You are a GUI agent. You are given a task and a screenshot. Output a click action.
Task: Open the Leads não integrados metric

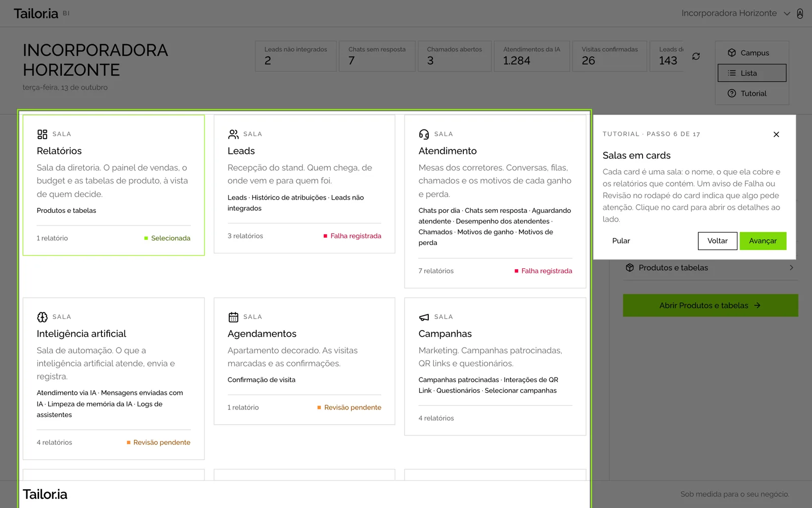click(x=295, y=56)
